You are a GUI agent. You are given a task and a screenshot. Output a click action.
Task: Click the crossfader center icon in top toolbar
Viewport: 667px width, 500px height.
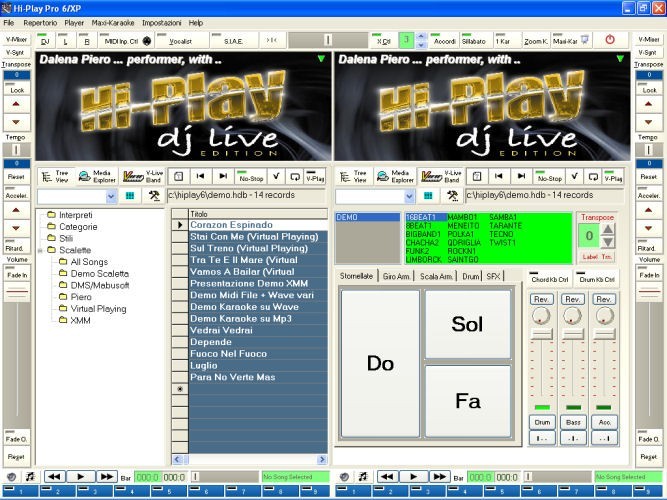pyautogui.click(x=272, y=40)
